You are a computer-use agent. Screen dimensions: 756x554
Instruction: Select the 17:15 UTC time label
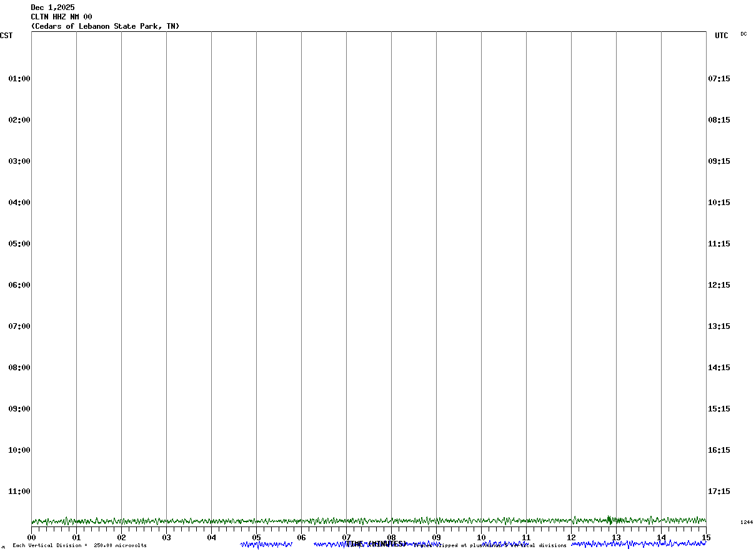tap(719, 491)
